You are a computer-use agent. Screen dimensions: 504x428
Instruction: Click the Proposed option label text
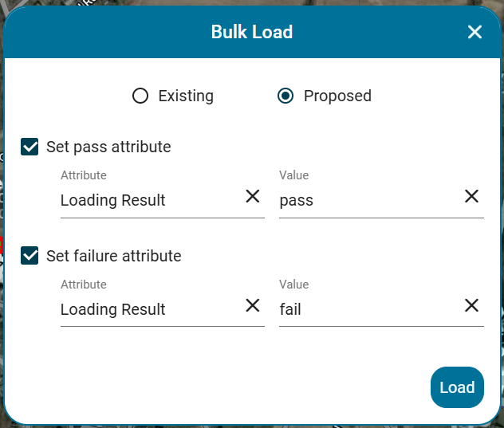coord(337,96)
